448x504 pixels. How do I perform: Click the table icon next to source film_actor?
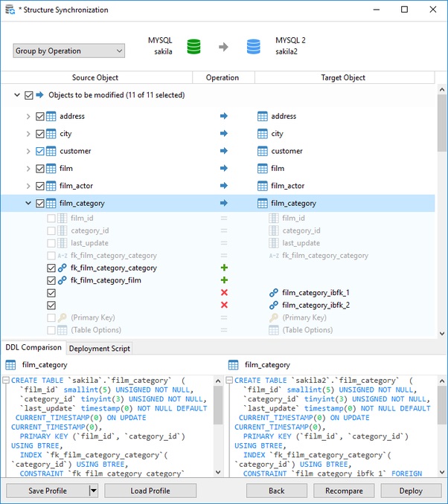coord(51,185)
